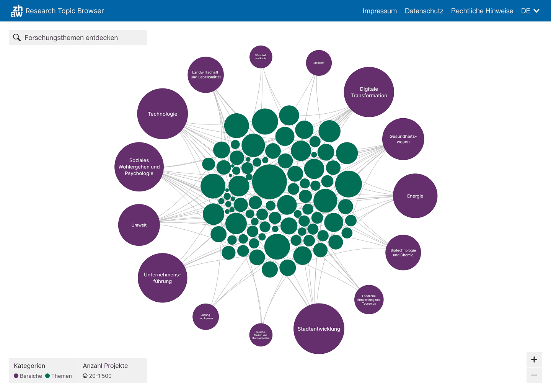Click the search magnifier icon
Image resolution: width=551 pixels, height=392 pixels.
(17, 38)
